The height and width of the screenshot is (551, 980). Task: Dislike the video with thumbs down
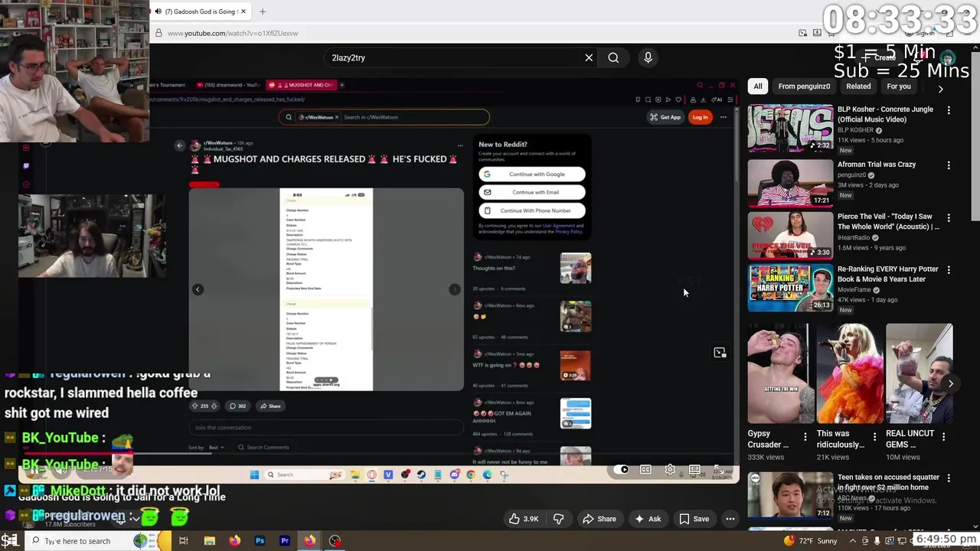click(x=558, y=519)
